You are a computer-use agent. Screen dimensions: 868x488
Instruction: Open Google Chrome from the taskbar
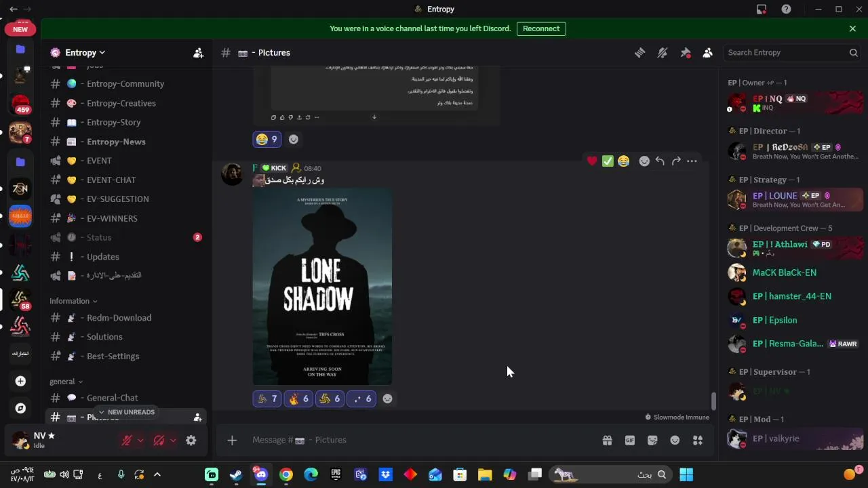[286, 474]
